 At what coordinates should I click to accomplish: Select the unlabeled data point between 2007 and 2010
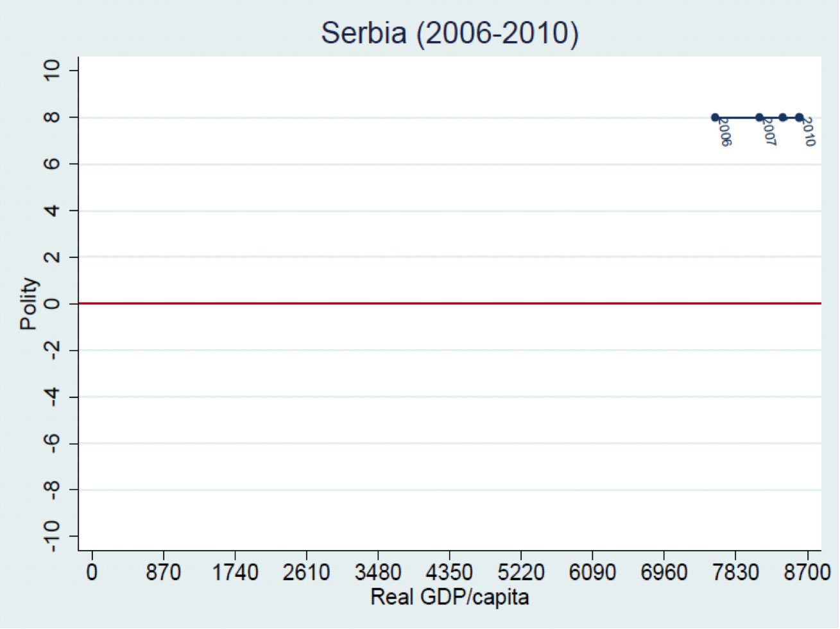coord(783,117)
